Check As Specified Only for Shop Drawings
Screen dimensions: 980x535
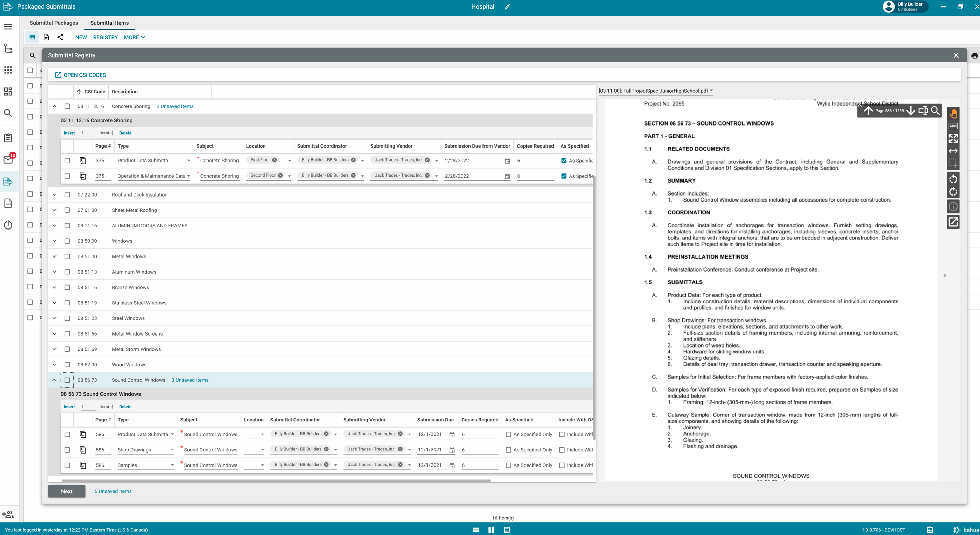click(508, 450)
